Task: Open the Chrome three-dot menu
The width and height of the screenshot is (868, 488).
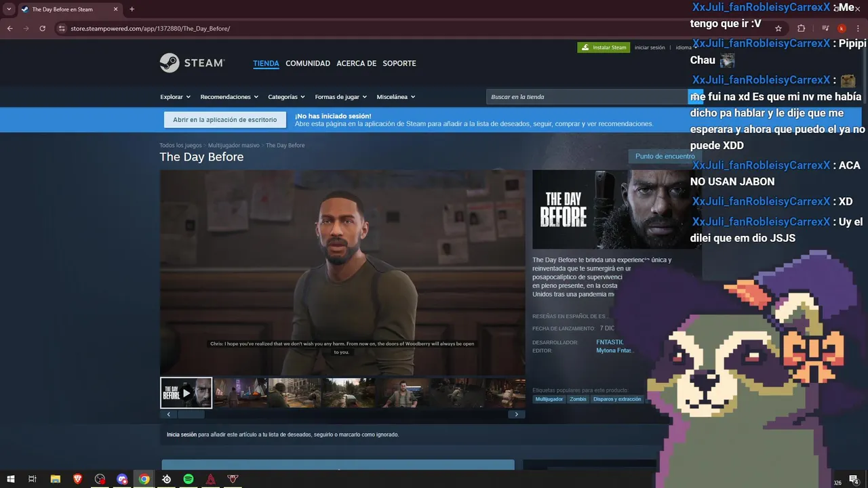Action: coord(858,28)
